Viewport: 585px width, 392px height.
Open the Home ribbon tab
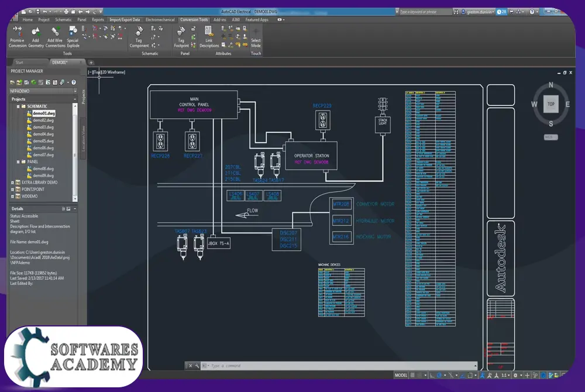[x=27, y=20]
